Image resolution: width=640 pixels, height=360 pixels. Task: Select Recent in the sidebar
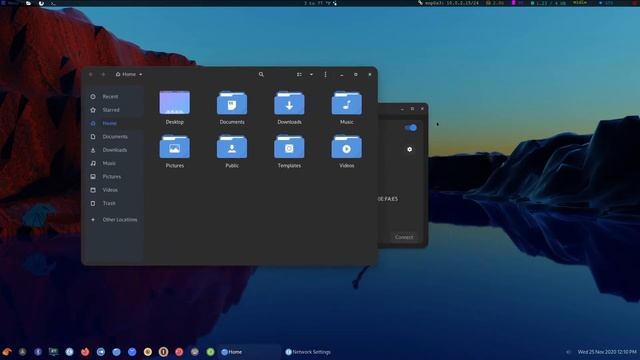pos(114,97)
